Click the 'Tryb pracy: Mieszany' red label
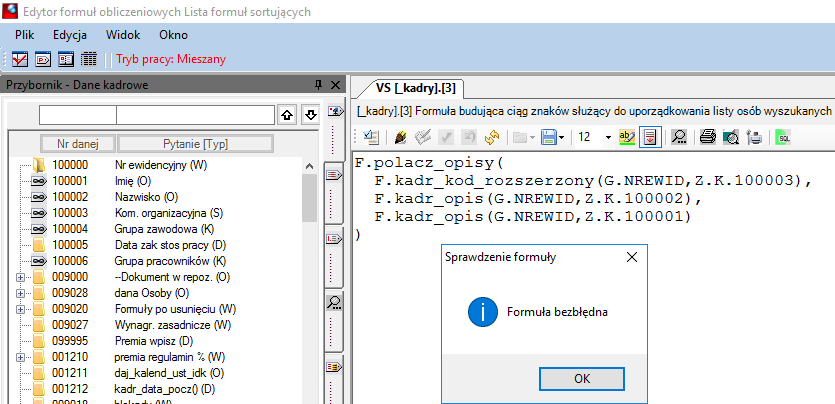 [171, 59]
